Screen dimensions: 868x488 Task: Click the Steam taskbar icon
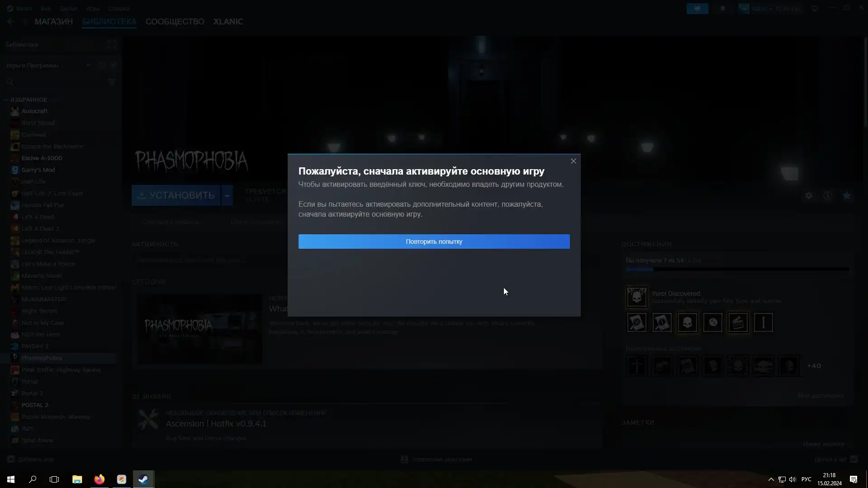click(143, 479)
